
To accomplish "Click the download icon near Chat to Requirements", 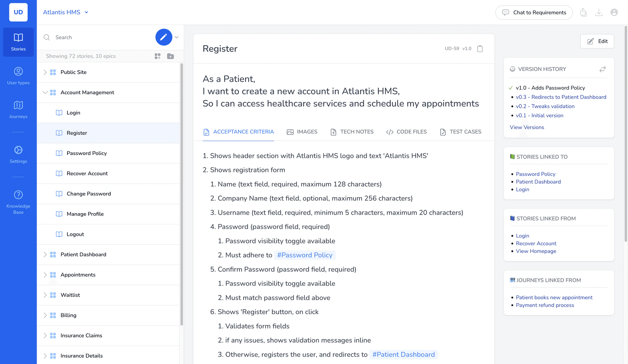I will coord(599,12).
